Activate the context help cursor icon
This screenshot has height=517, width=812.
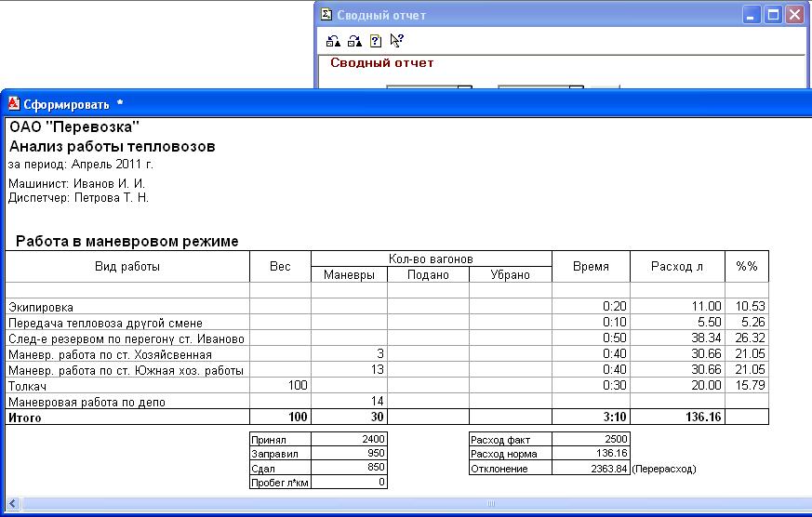[x=396, y=40]
